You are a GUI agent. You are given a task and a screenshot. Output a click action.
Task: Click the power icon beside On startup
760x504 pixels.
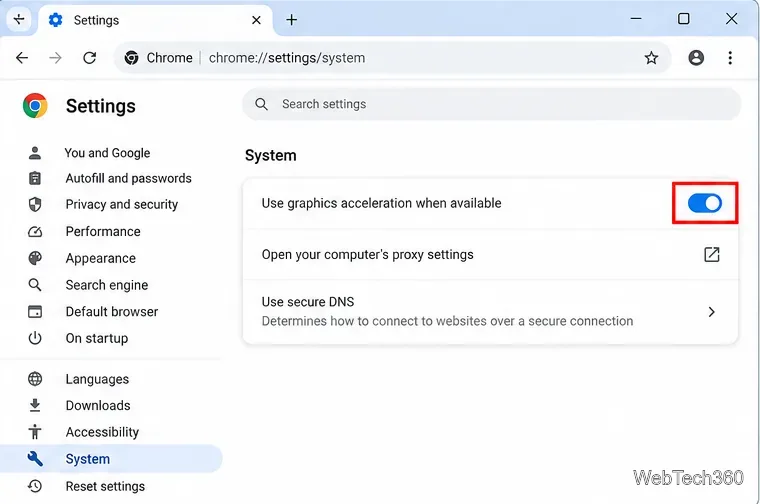click(x=35, y=338)
